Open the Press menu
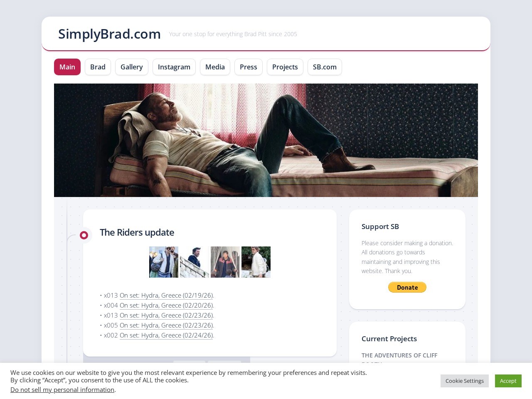 pos(249,67)
